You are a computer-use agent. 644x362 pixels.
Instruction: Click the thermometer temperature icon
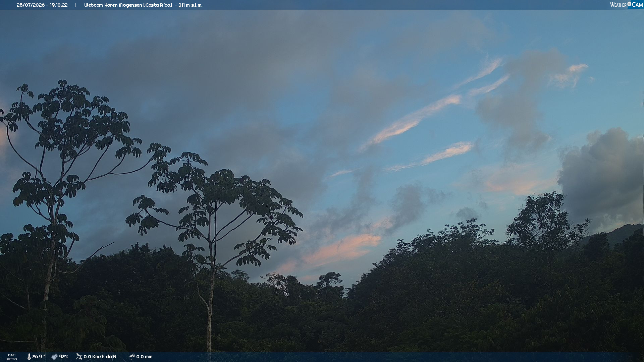coord(29,357)
